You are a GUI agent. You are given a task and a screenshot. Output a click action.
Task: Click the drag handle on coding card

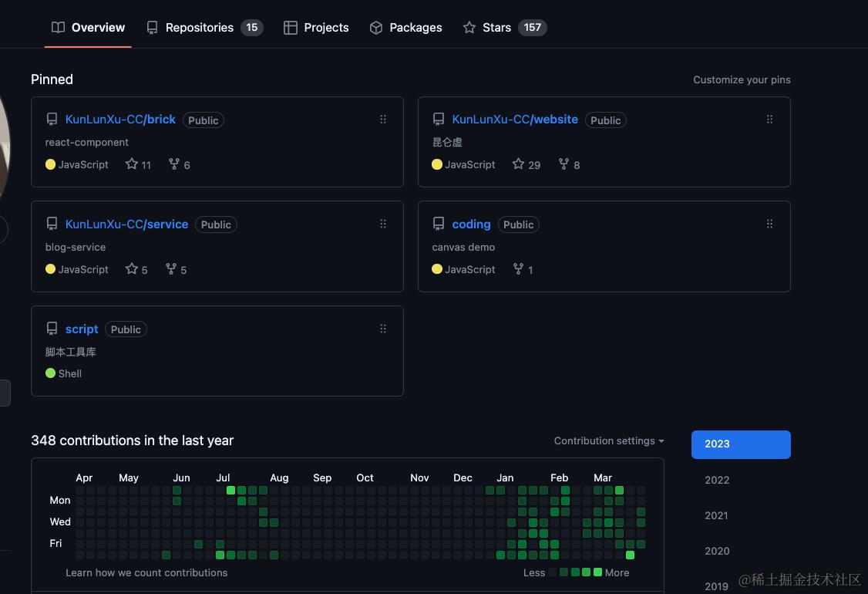click(769, 224)
